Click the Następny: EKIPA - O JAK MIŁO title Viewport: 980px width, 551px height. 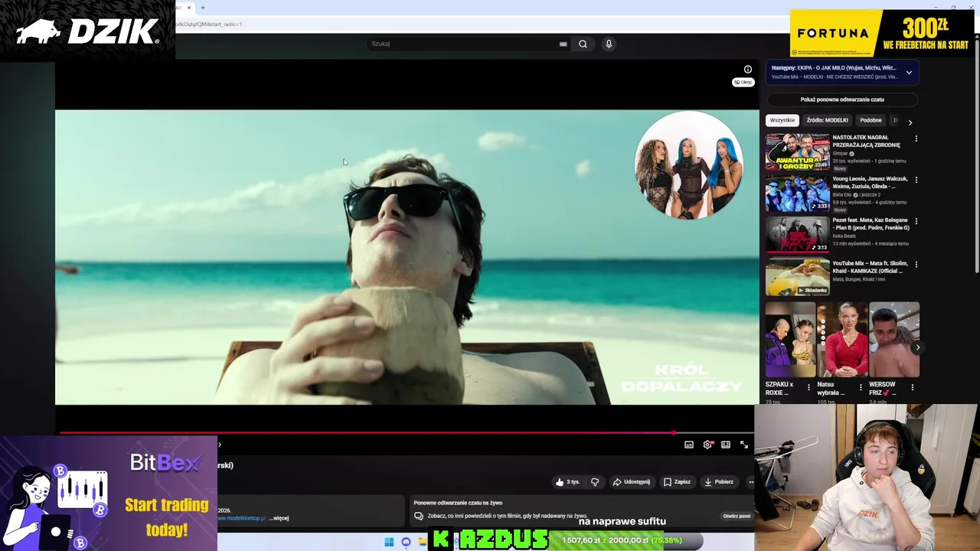(834, 68)
